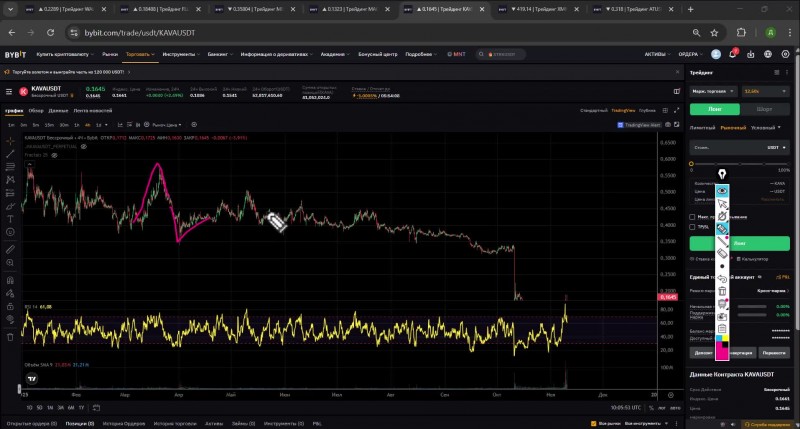Switch order side to Шорт
Screen dimensions: 800x429
763,109
